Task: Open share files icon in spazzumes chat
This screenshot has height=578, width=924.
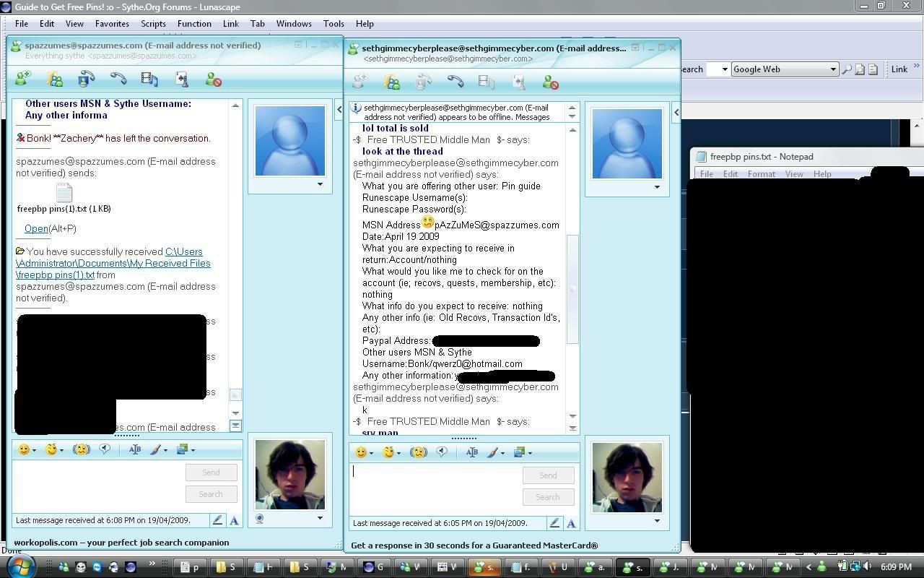Action: pos(55,79)
